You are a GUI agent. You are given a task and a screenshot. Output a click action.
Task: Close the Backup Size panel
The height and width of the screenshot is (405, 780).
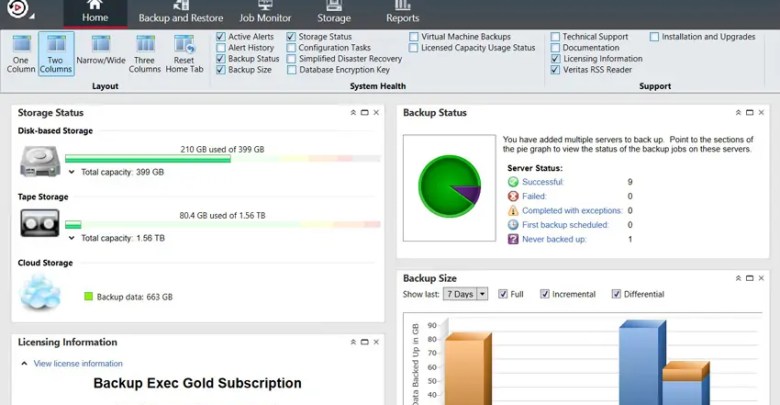[761, 278]
